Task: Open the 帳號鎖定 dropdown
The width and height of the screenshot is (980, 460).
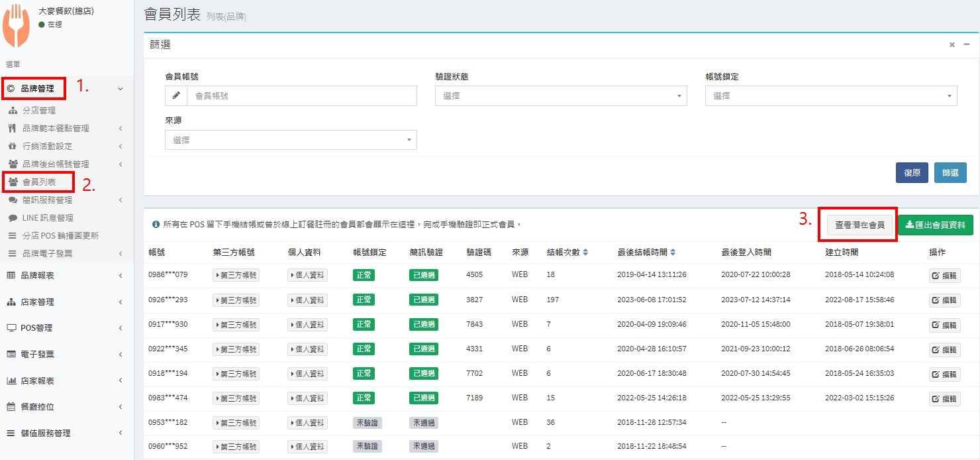Action: coord(830,95)
